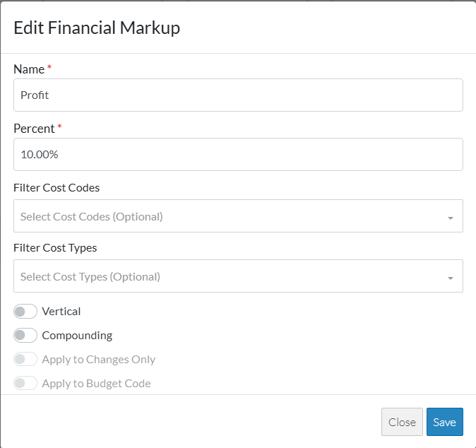Screen dimensions: 476x448
Task: Click the Filter Cost Types dropdown arrow
Action: [x=451, y=278]
